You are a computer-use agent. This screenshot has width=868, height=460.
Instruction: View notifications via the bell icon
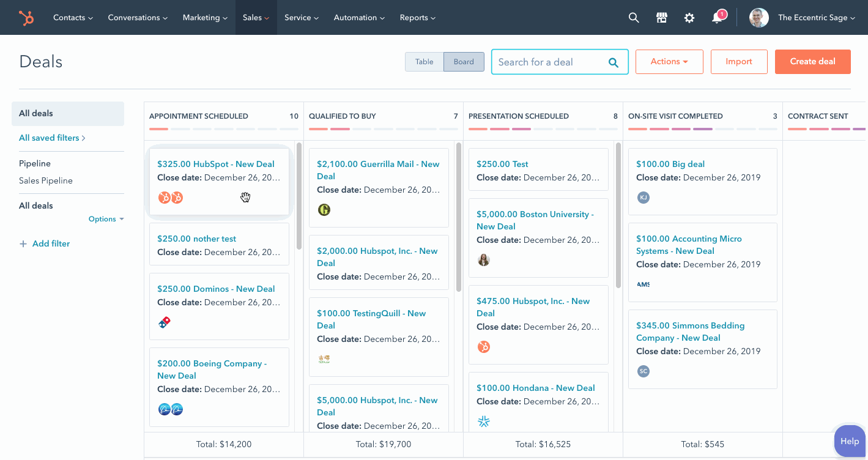(716, 18)
